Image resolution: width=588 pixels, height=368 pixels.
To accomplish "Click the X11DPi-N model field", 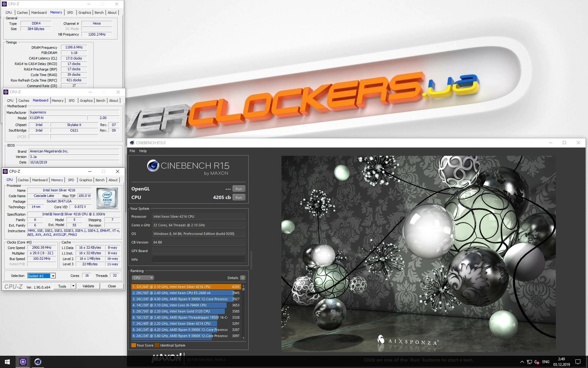I will coord(58,118).
